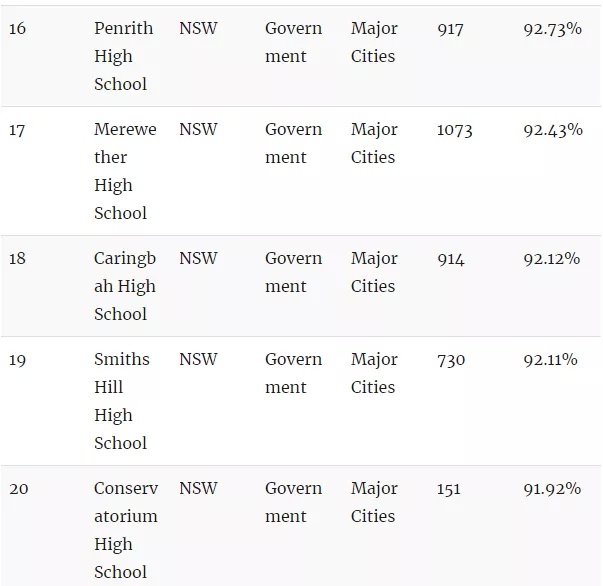Select the 92.11% score cell

tap(550, 360)
